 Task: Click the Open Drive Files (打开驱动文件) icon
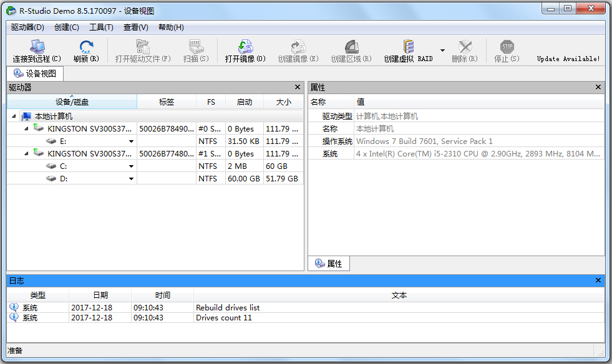tap(143, 47)
